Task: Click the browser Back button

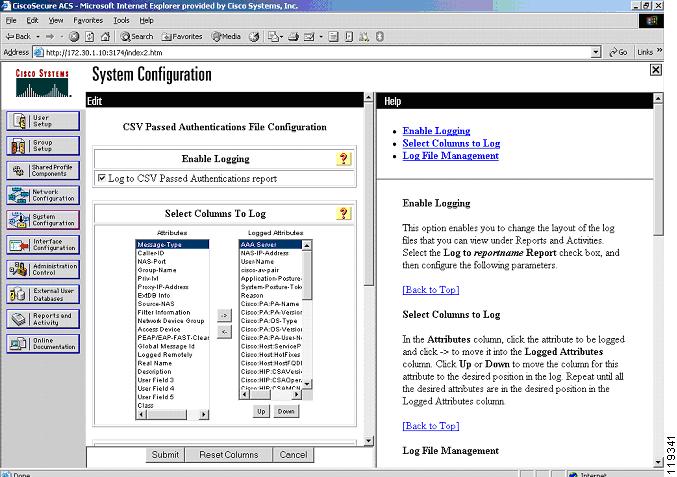Action: 19,37
